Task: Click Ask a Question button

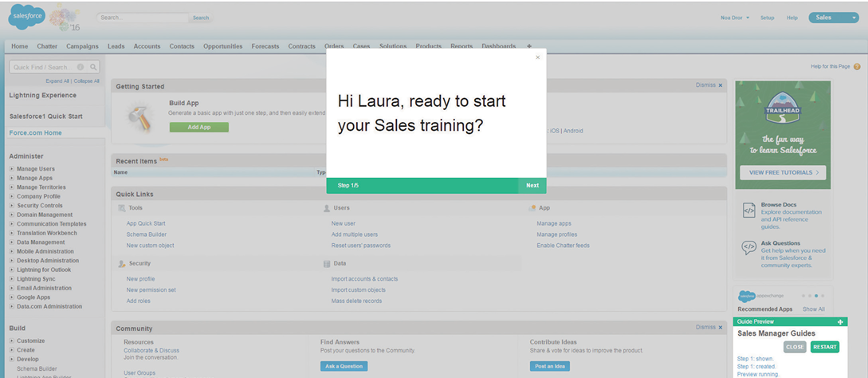Action: point(344,366)
